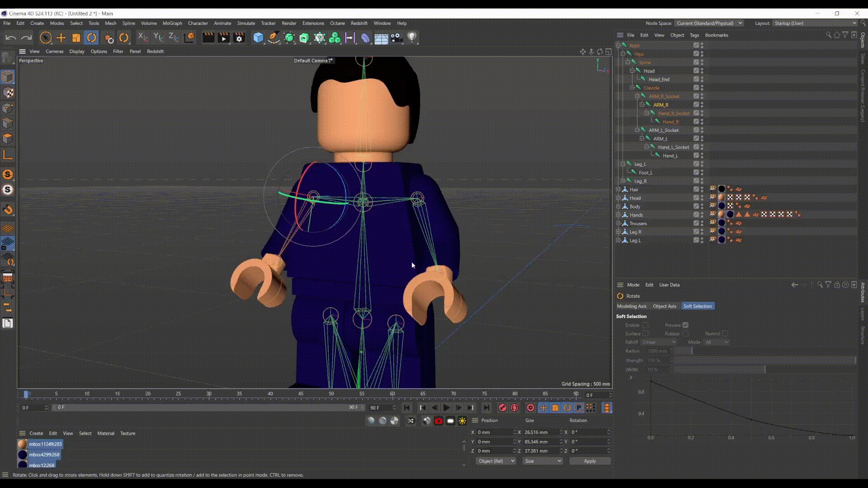Open the MoGraph menu
868x488 pixels.
[172, 23]
